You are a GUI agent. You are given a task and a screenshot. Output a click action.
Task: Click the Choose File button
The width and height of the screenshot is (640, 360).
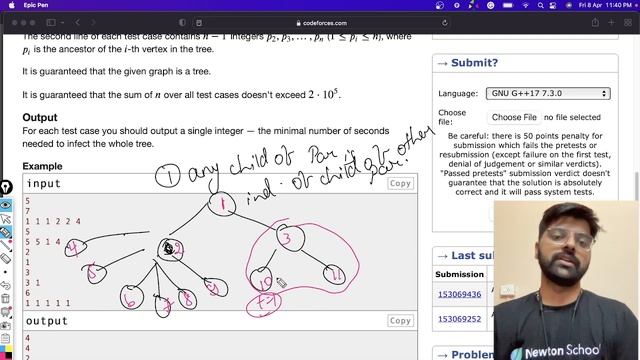514,117
